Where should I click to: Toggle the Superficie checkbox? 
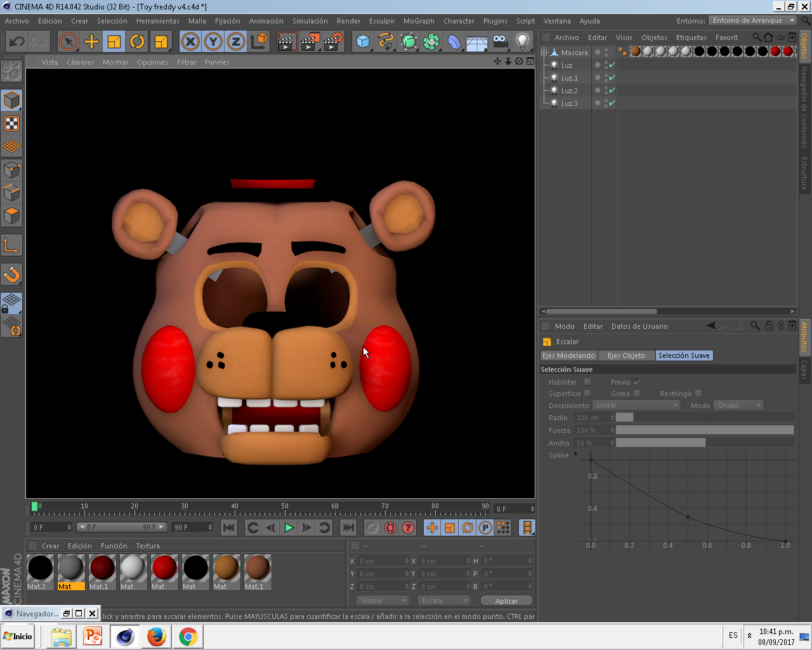[x=587, y=393]
